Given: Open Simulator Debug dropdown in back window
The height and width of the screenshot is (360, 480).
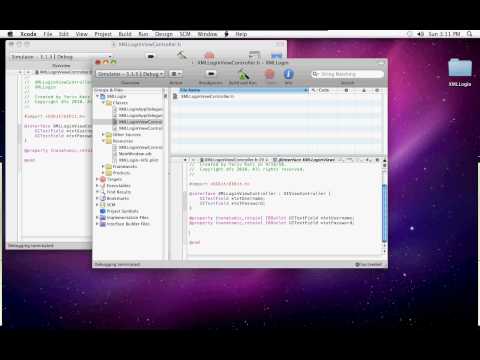Looking at the screenshot, I should tap(60, 57).
